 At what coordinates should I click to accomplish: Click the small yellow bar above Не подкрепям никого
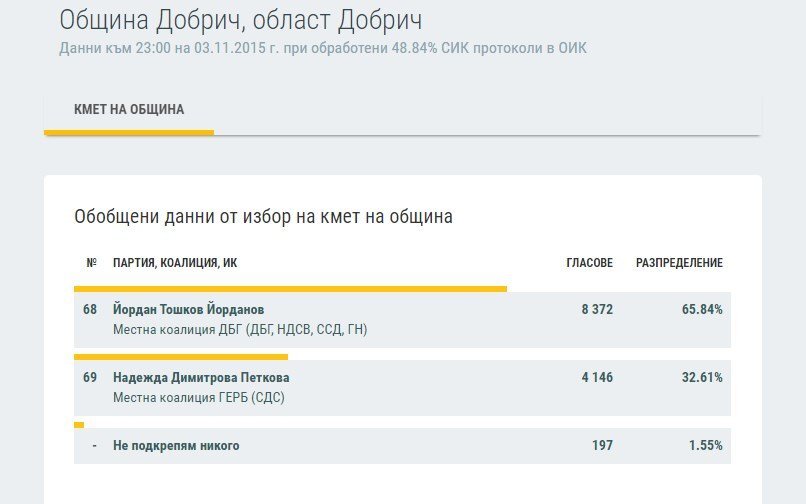[x=79, y=425]
